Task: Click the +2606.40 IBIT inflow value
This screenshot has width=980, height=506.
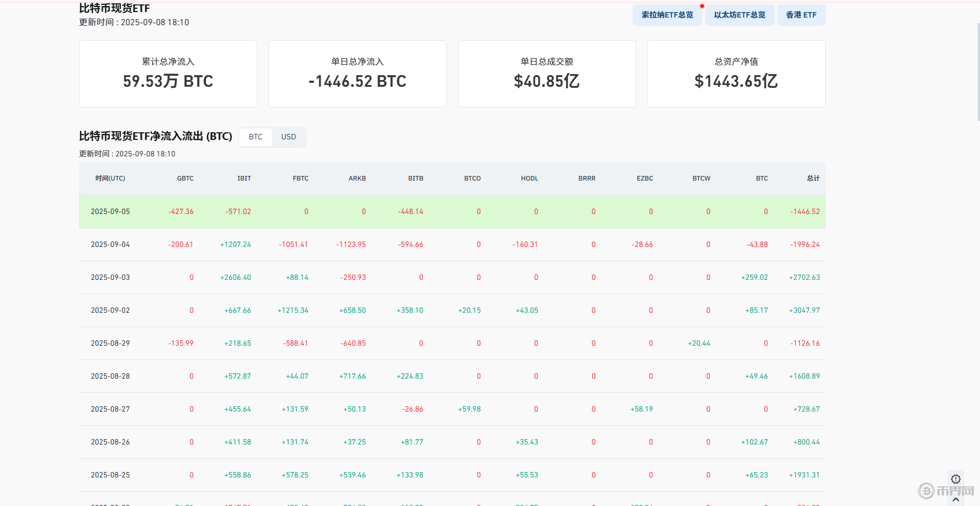Action: (x=236, y=277)
